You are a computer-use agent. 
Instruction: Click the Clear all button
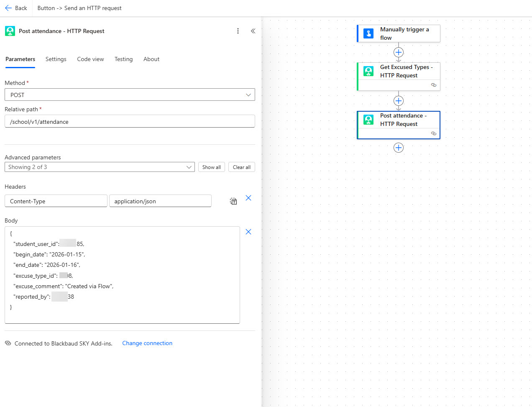[242, 167]
